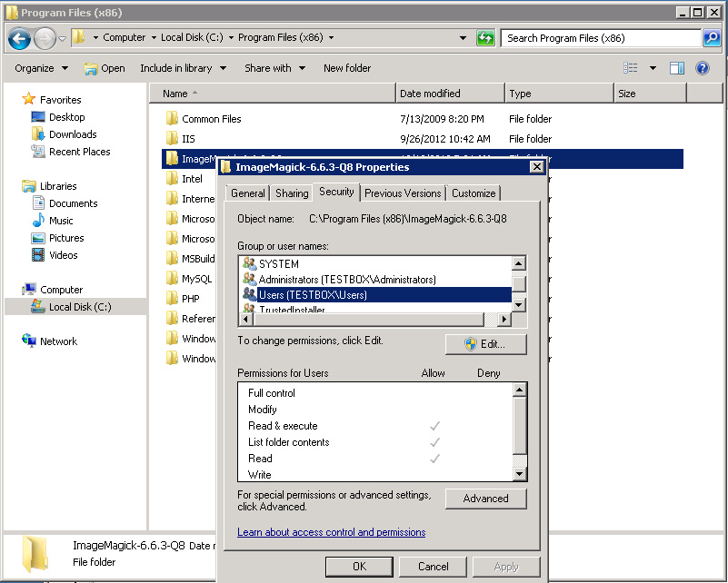Click the Change your view icon
Viewport: 728px width, 583px height.
[630, 68]
